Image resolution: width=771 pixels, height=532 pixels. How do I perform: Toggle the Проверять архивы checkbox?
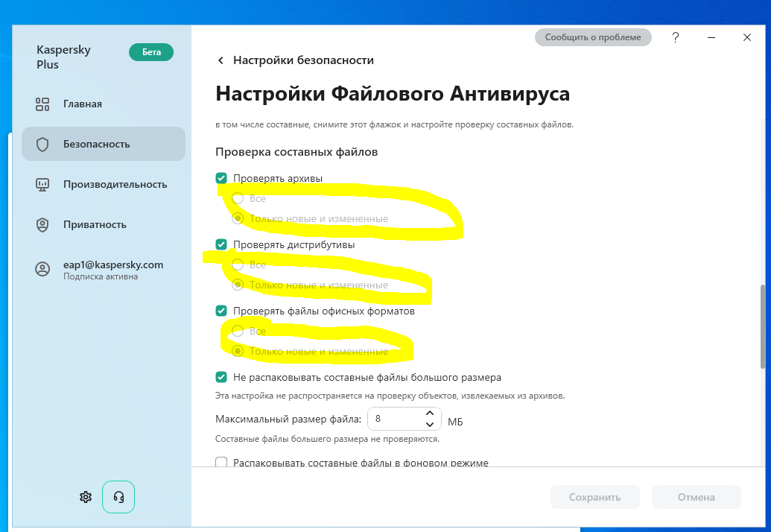[221, 178]
